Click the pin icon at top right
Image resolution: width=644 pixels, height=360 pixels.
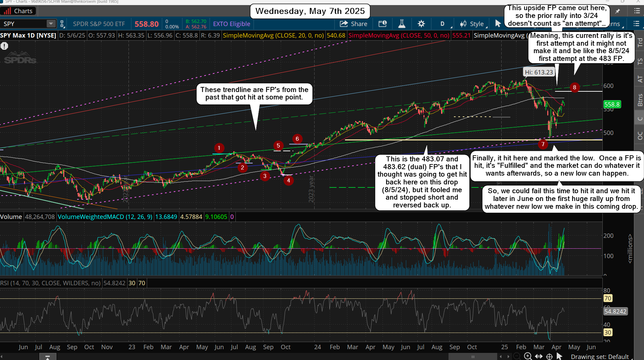618,11
